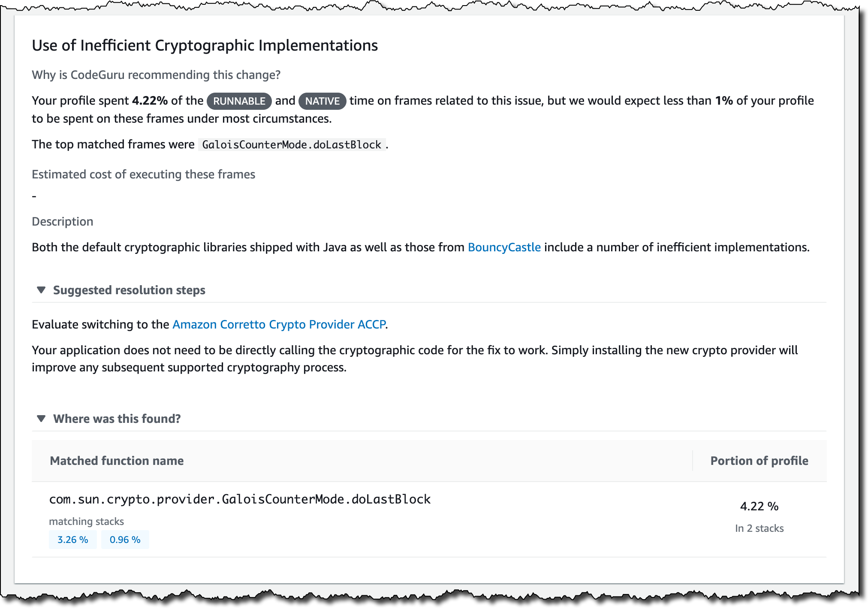868x609 pixels.
Task: Click the GaloisCounterMode.doLastBlock inline code text
Action: coord(292,145)
